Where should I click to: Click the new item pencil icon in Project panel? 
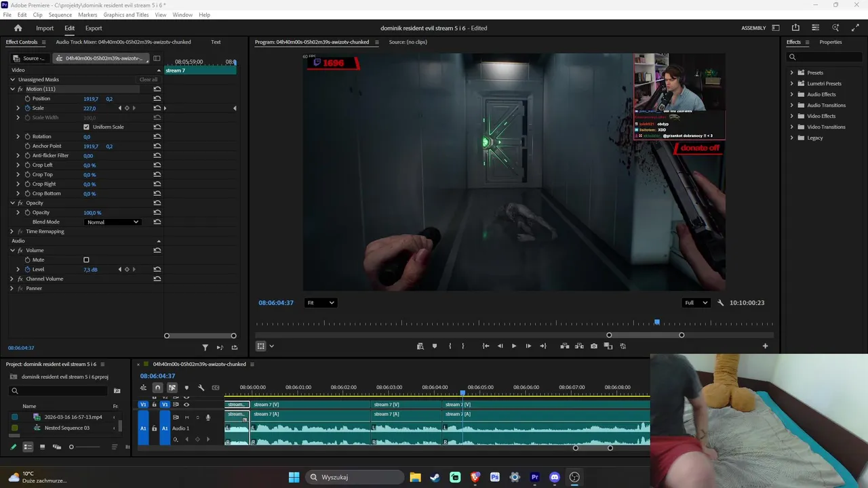coord(13,447)
